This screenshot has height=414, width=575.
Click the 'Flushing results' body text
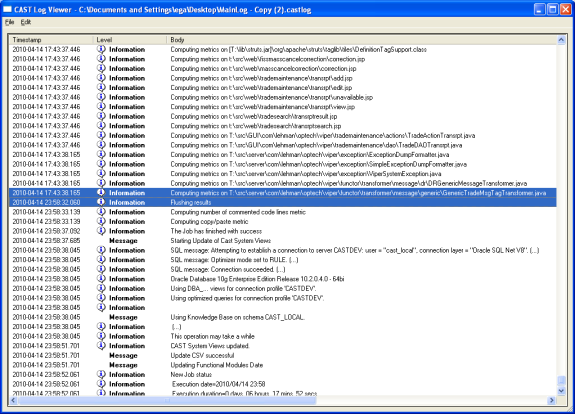(191, 202)
